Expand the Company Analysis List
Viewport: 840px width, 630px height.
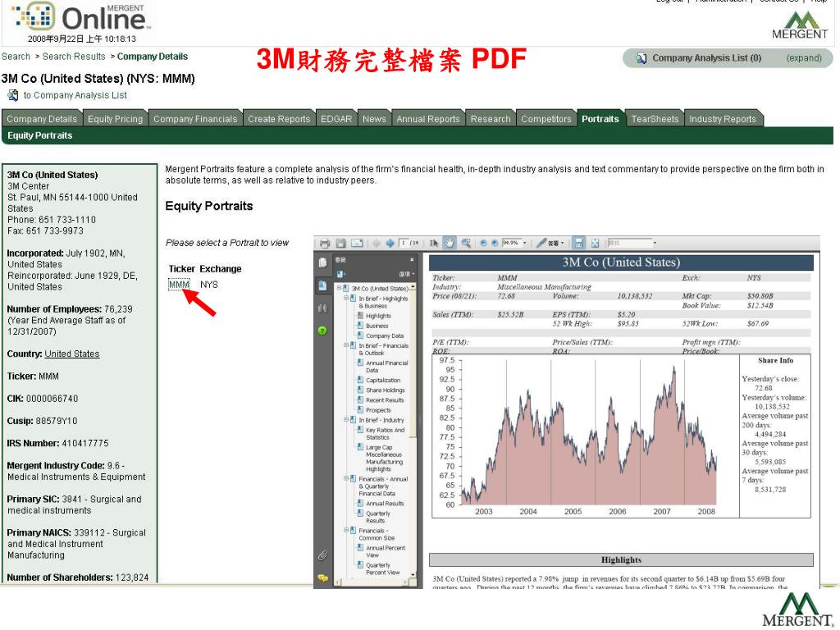point(804,58)
